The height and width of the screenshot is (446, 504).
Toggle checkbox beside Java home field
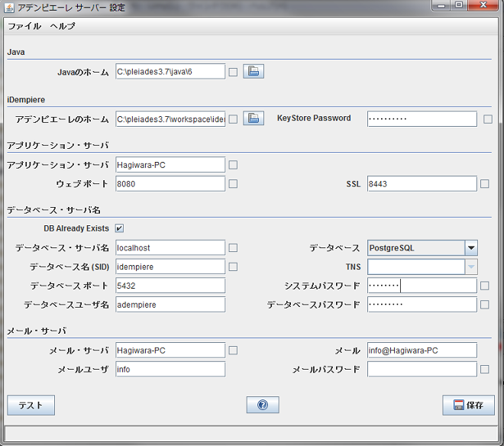(x=233, y=72)
